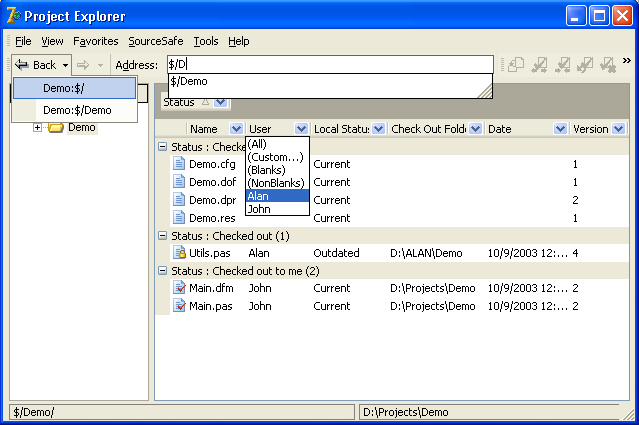
Task: Click the Demo.cfg file icon
Action: coord(180,164)
